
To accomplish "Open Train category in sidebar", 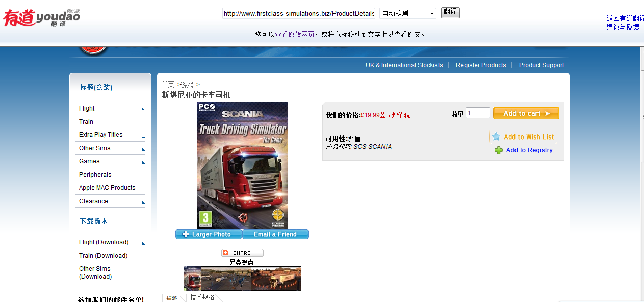I will click(x=86, y=122).
